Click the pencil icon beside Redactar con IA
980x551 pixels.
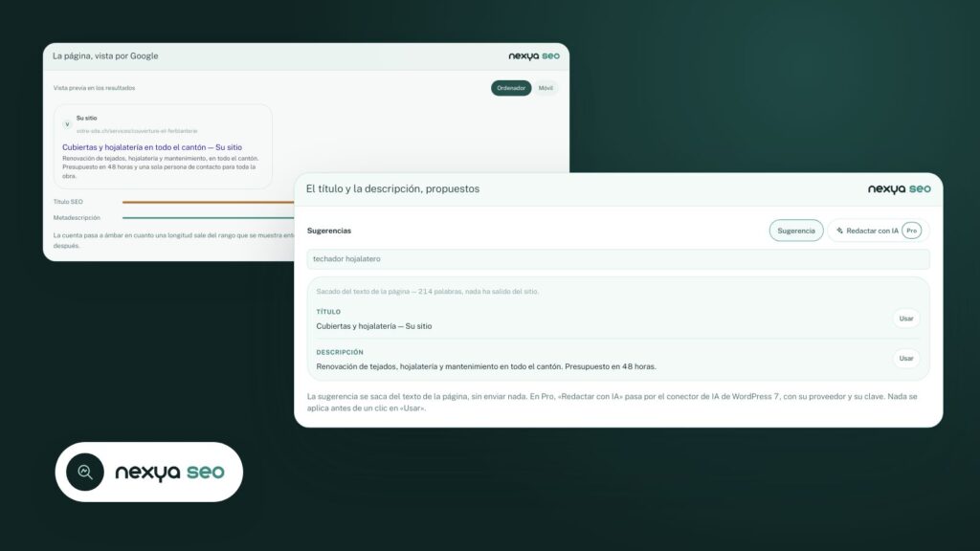click(x=839, y=231)
